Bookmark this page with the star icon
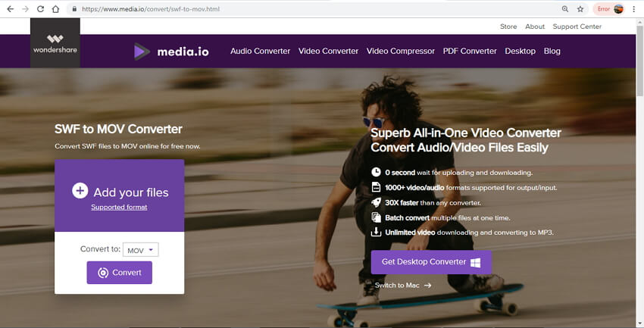Image resolution: width=644 pixels, height=328 pixels. point(580,8)
